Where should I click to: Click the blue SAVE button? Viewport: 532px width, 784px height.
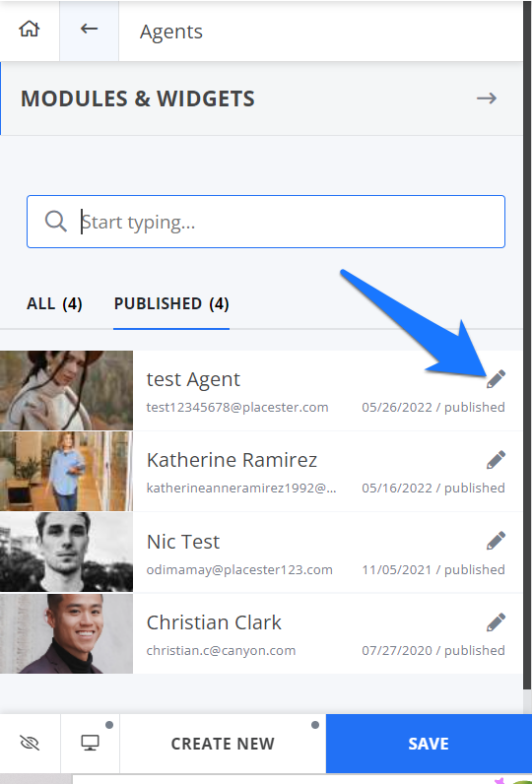pyautogui.click(x=429, y=744)
